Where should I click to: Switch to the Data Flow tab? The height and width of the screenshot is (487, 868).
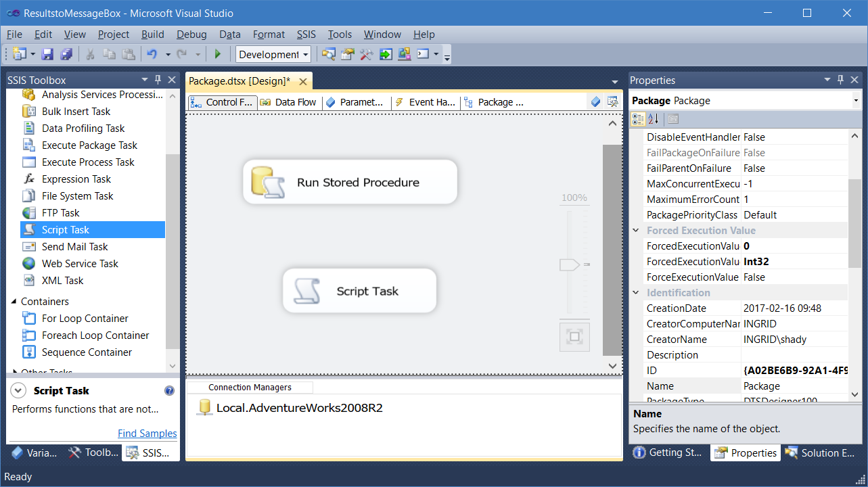tap(289, 102)
